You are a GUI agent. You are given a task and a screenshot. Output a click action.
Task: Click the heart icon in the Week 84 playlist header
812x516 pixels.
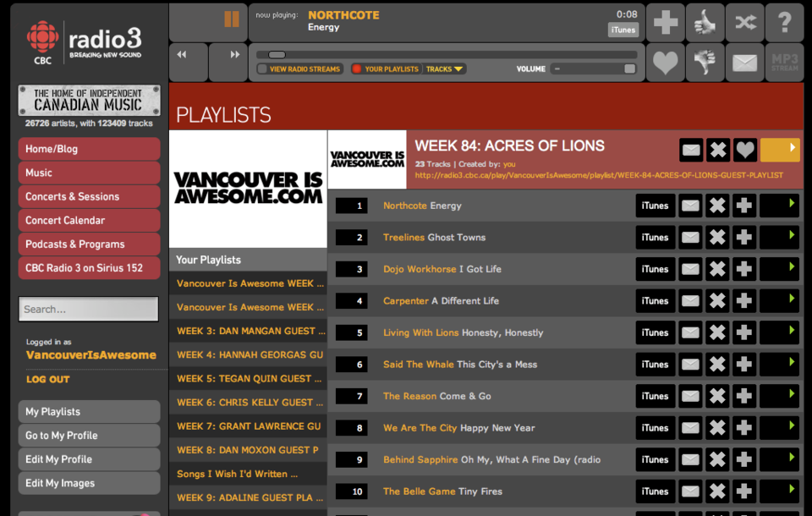tap(745, 151)
